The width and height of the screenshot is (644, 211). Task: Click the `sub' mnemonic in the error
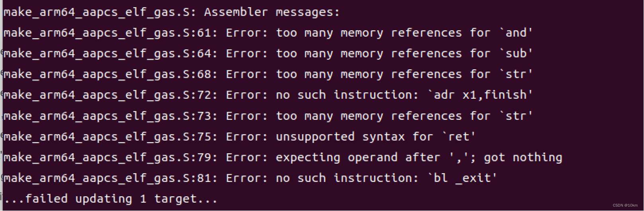point(516,53)
